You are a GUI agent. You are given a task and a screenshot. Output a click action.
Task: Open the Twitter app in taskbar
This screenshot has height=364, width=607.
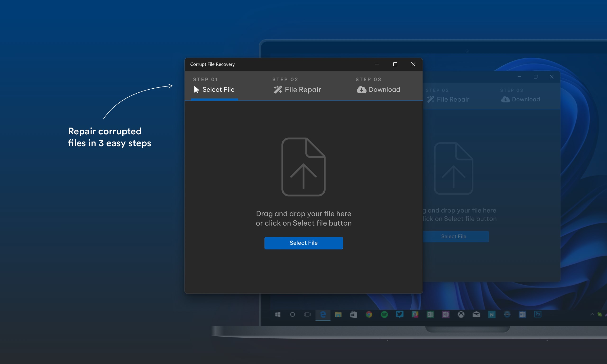(400, 314)
